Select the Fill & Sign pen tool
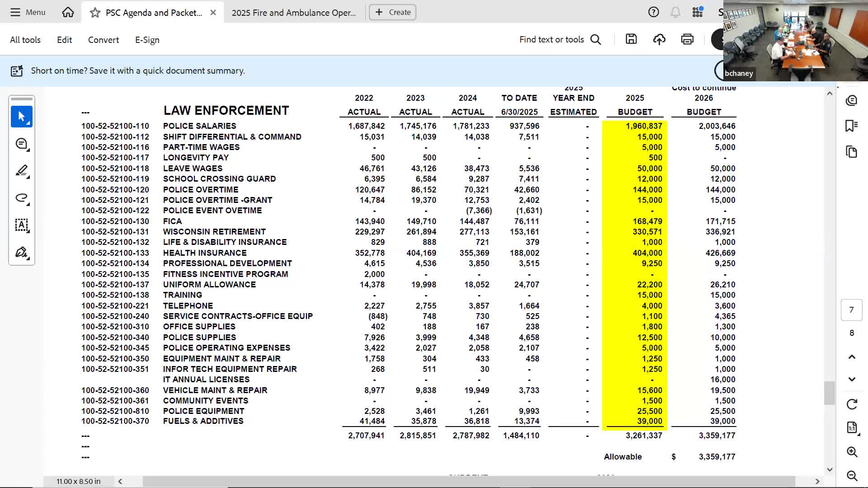Screen dimensions: 868x488 point(21,252)
